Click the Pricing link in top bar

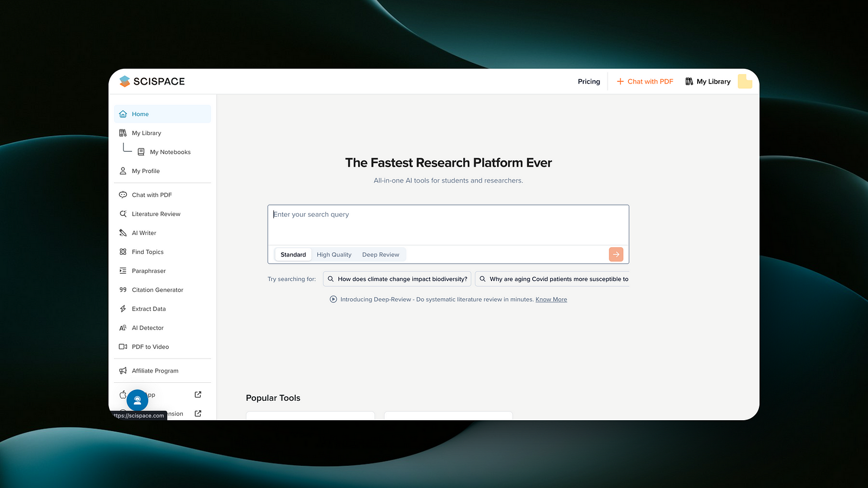tap(589, 81)
